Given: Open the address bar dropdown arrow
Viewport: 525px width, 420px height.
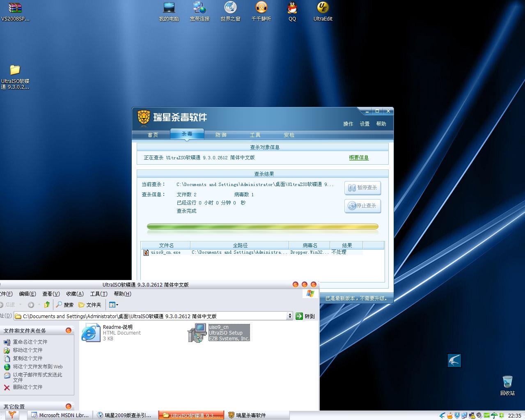Looking at the screenshot, I should pyautogui.click(x=290, y=316).
